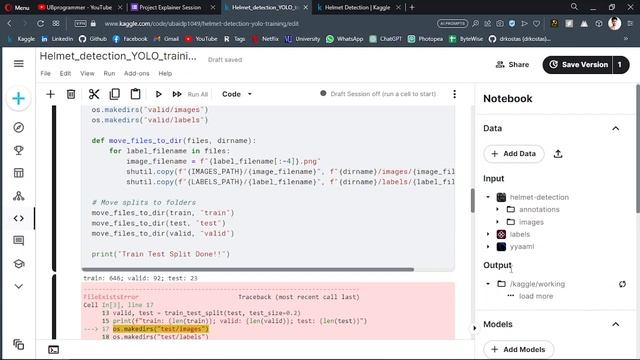Open console terminal icon at bottom

click(53, 350)
